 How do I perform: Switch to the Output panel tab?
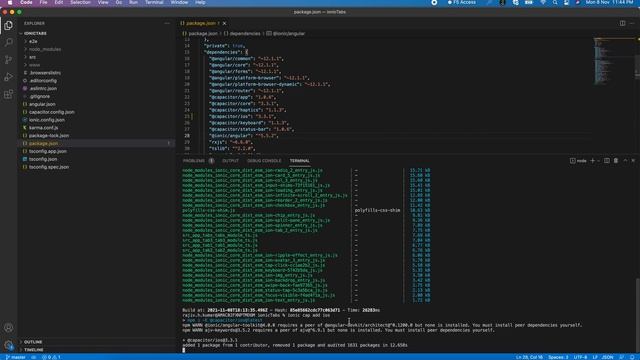(x=230, y=161)
